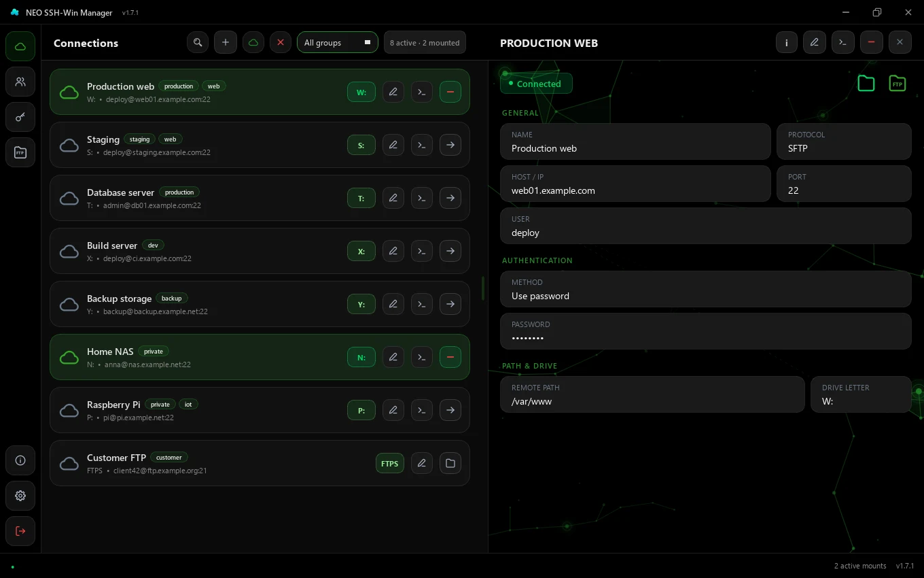The width and height of the screenshot is (924, 578).
Task: Click the Y: drive button on Backup storage
Action: tap(361, 304)
